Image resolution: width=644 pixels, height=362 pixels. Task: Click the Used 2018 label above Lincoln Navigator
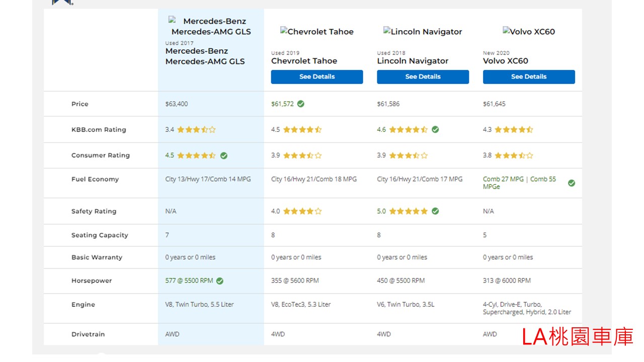391,53
